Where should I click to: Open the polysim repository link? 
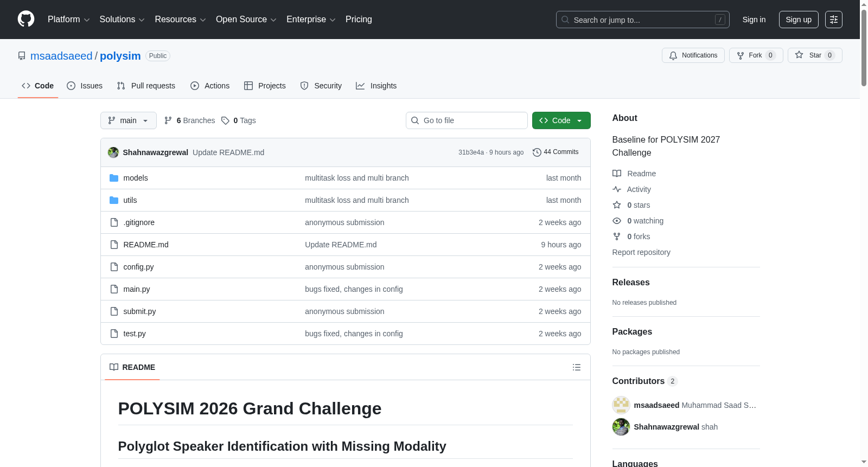(x=120, y=56)
